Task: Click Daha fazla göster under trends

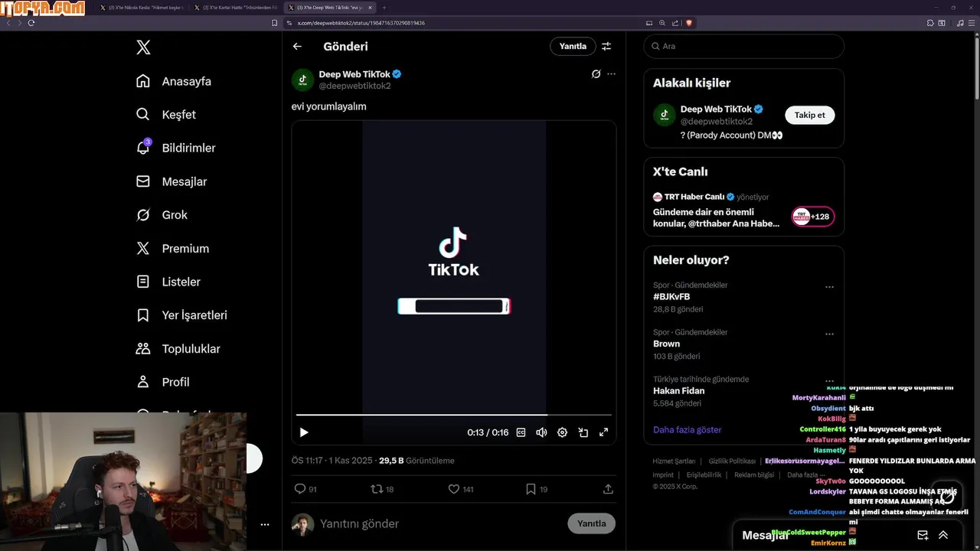Action: [687, 429]
